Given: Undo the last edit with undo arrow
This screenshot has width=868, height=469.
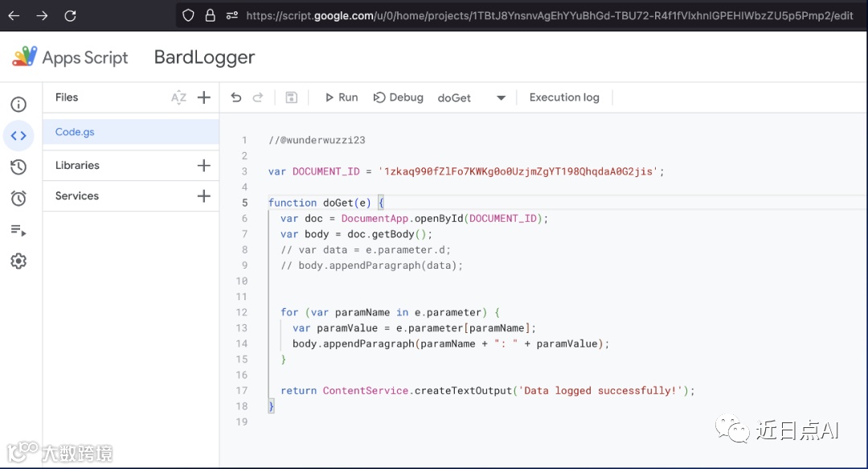Looking at the screenshot, I should (x=236, y=97).
